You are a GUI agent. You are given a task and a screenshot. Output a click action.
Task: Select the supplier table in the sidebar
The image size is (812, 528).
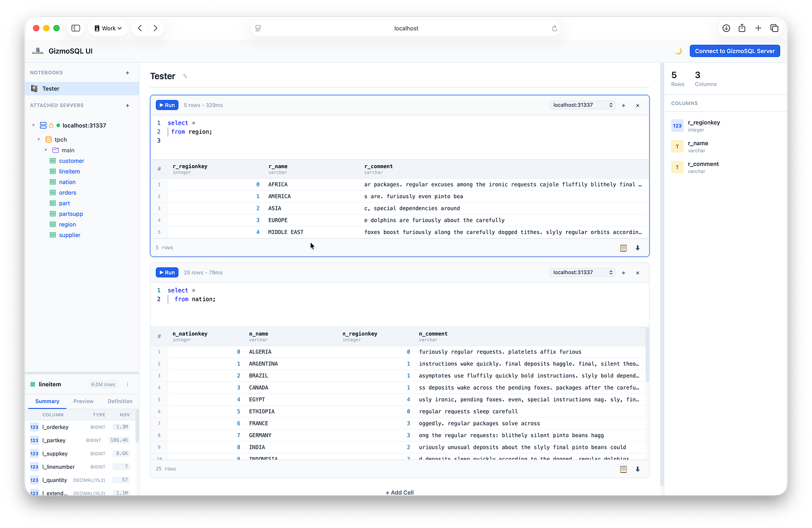[x=70, y=235]
